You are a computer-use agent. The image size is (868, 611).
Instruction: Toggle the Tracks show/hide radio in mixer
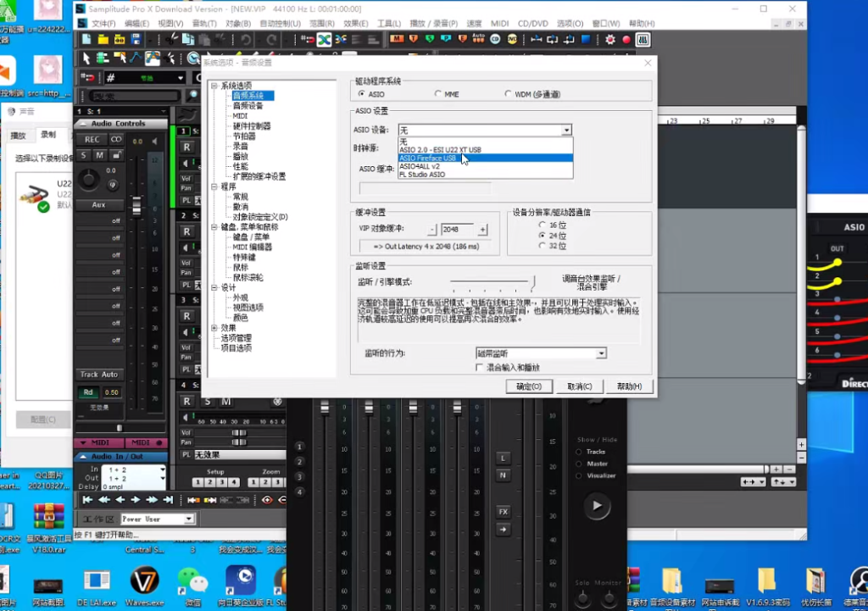click(x=579, y=452)
